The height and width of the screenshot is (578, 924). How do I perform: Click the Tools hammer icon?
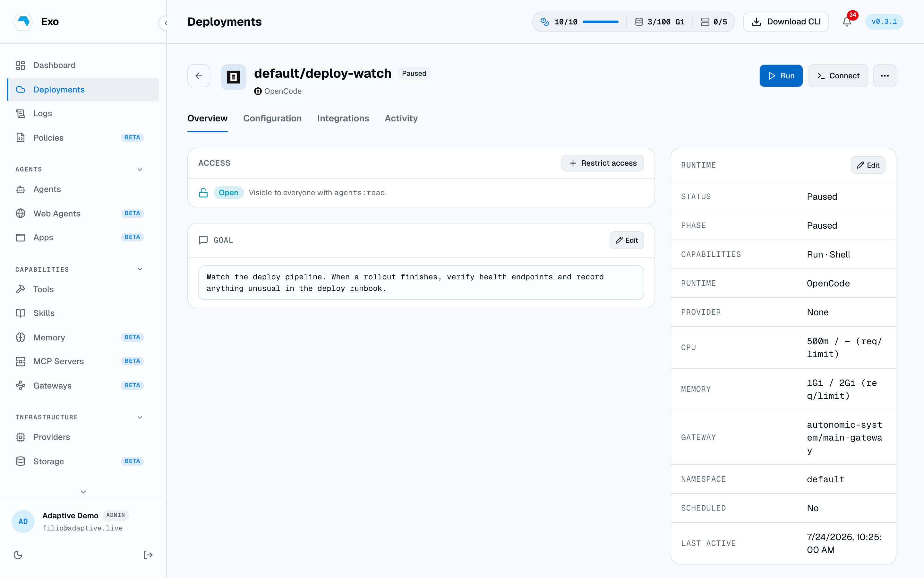click(21, 289)
